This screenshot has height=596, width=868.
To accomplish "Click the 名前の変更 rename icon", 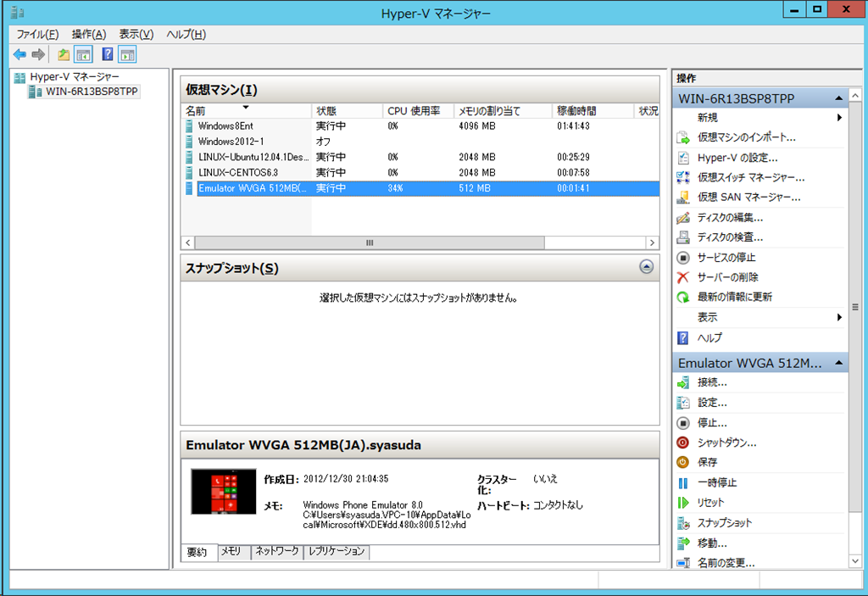I will pos(683,563).
